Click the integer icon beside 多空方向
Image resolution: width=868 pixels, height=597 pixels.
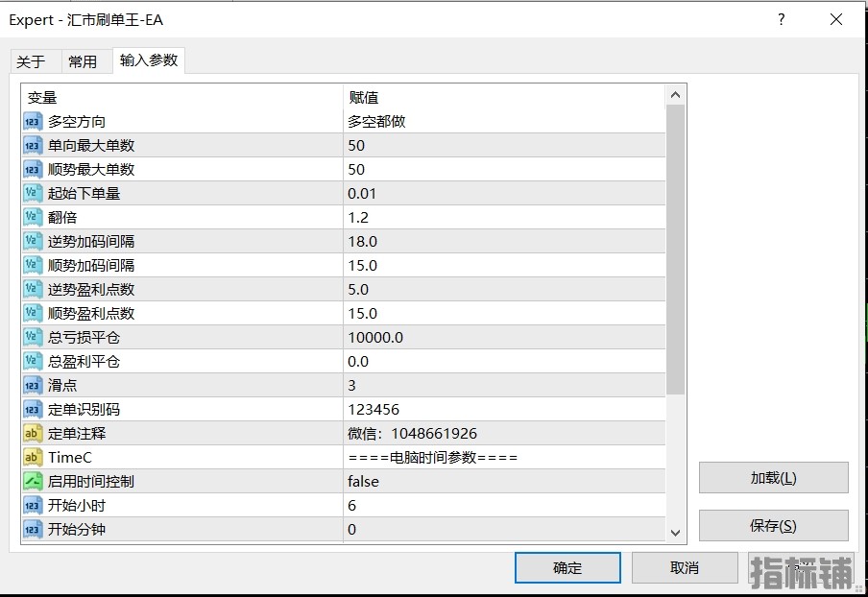(x=33, y=122)
